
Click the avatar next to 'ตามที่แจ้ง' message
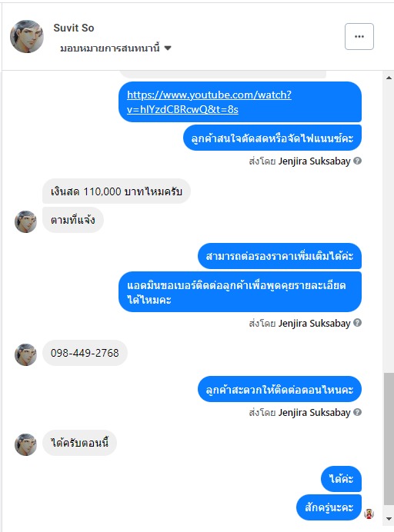point(25,221)
